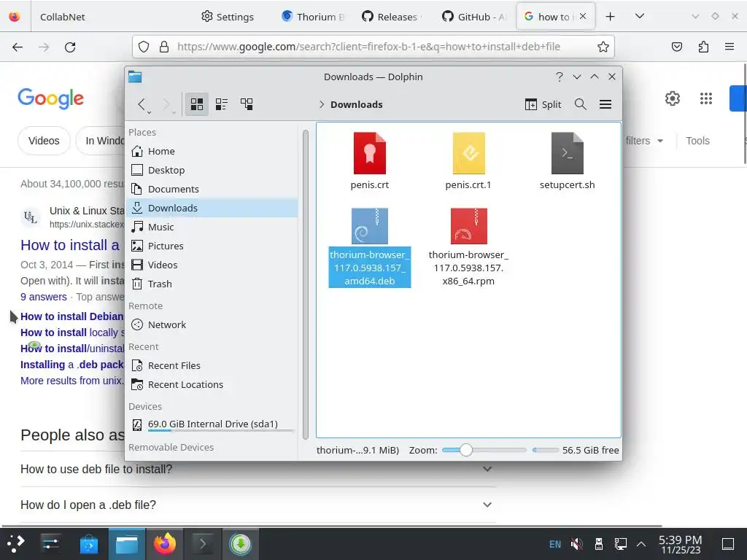Open Videos place in Dolphin sidebar
The width and height of the screenshot is (747, 560).
coord(212,265)
